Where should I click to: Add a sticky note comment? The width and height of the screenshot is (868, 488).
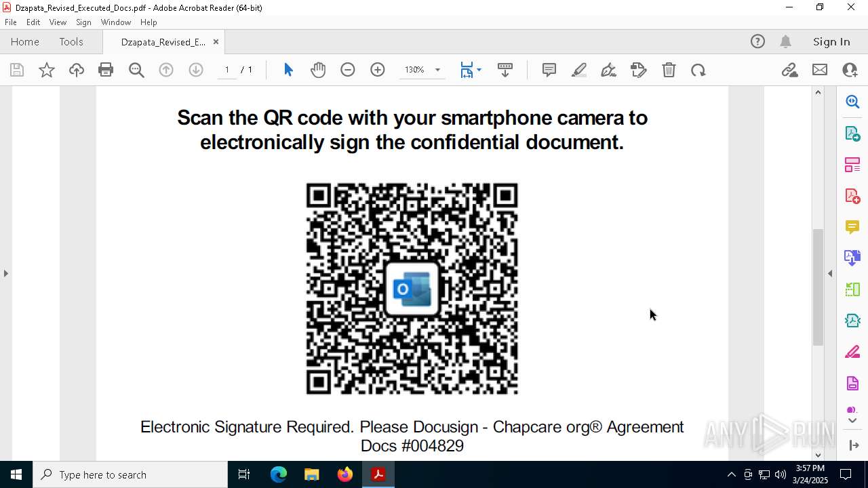click(549, 70)
